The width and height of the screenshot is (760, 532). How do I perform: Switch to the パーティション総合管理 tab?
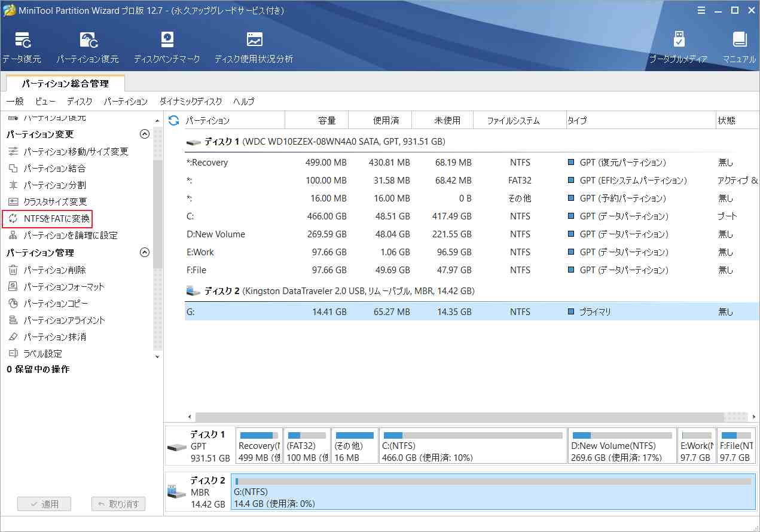click(x=66, y=83)
